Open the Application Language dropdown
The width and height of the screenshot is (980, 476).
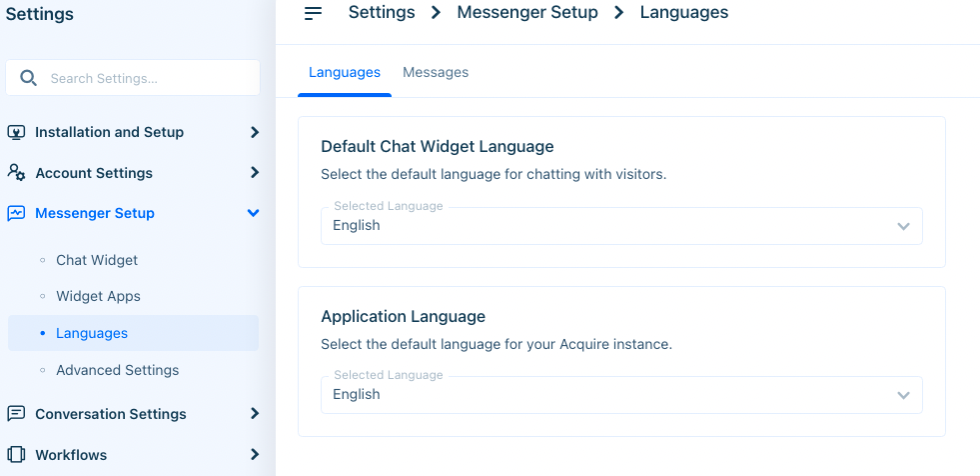pos(621,395)
